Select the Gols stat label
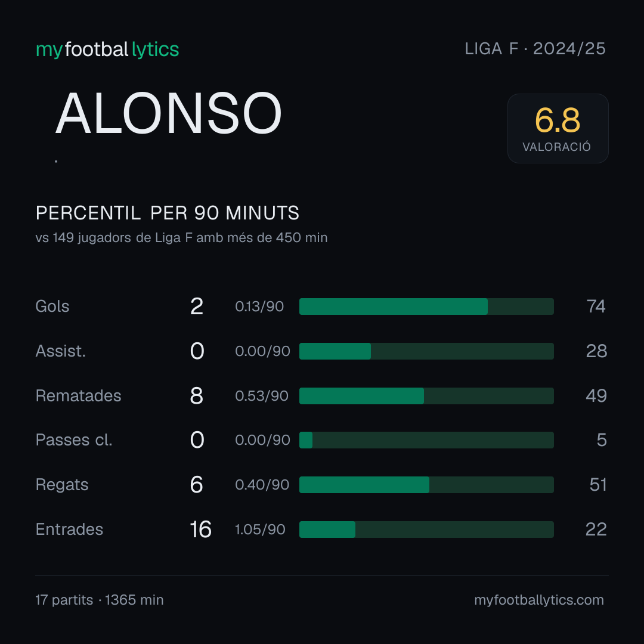This screenshot has height=644, width=644. tap(52, 306)
